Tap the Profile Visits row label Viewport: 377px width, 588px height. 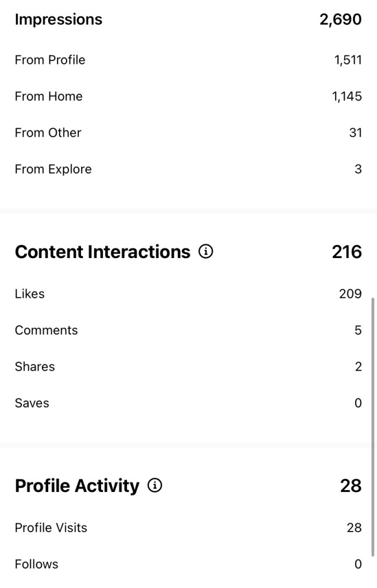point(51,528)
